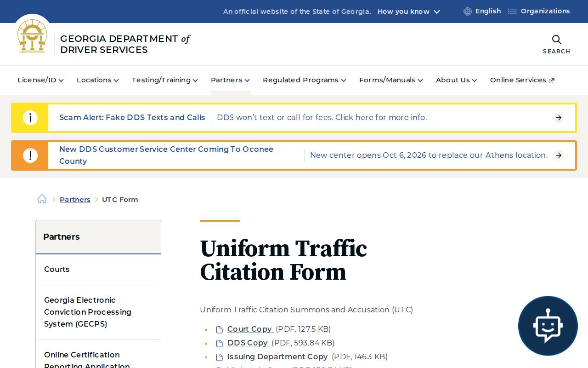Open Online Services link
Screen dimensions: 588x368
coord(522,80)
